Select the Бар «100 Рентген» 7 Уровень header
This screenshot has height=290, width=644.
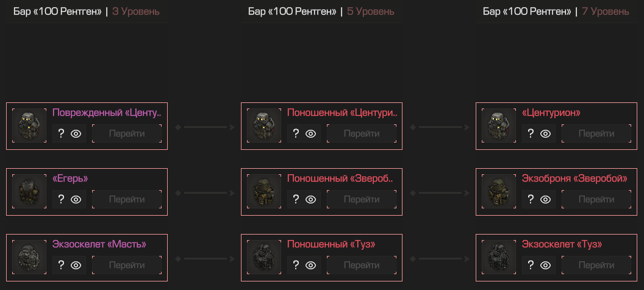pos(556,12)
